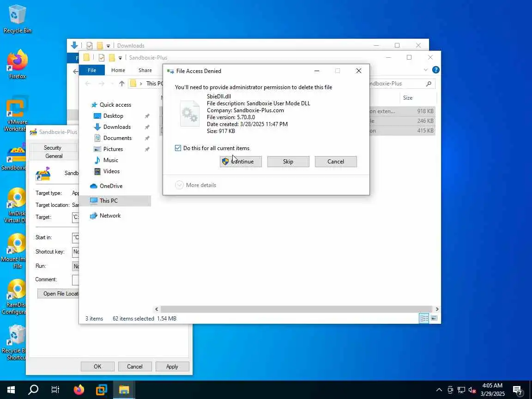
Task: Expand More details in the dialog
Action: point(196,185)
